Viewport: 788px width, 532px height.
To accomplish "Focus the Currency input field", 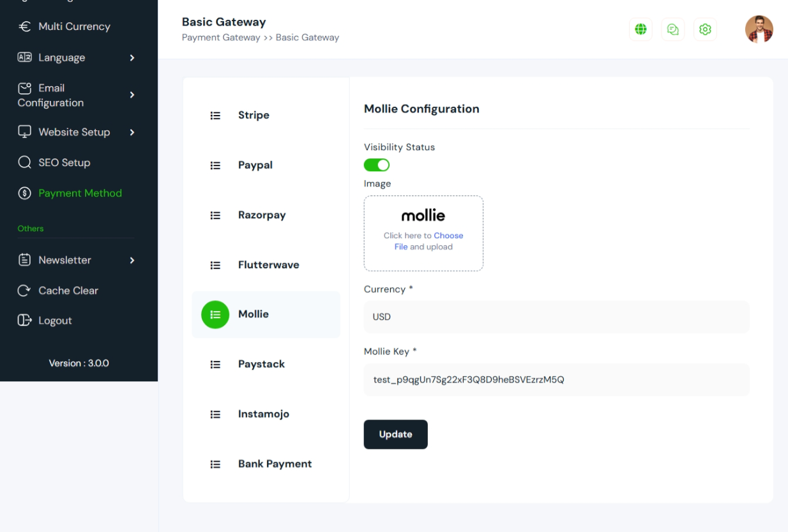I will pos(556,317).
